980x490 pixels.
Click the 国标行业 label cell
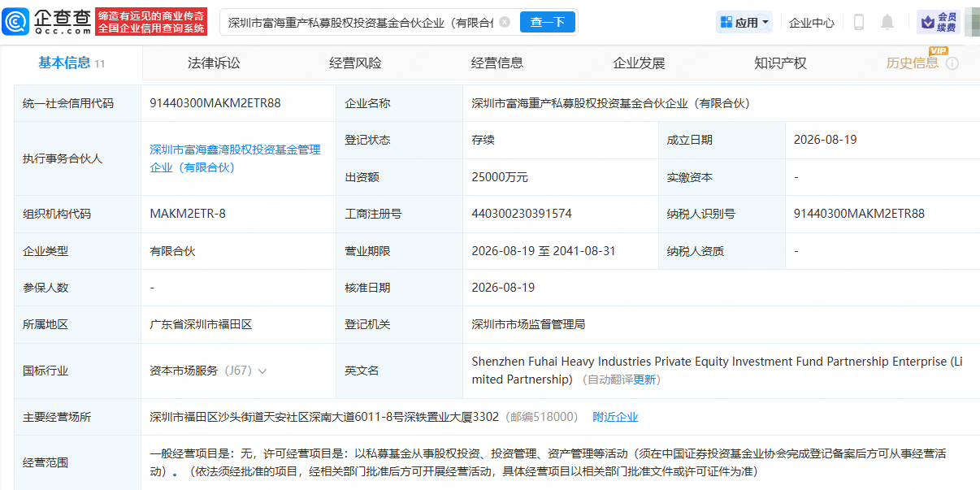click(x=78, y=371)
